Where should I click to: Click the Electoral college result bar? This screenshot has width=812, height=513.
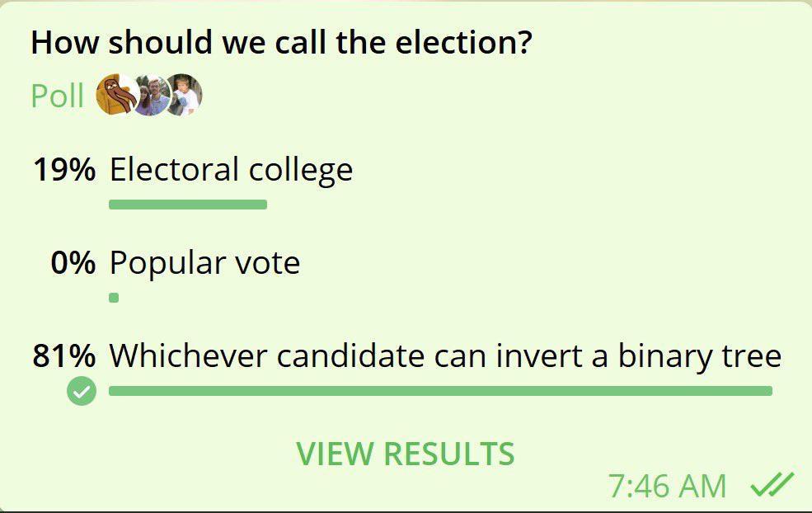tap(188, 205)
